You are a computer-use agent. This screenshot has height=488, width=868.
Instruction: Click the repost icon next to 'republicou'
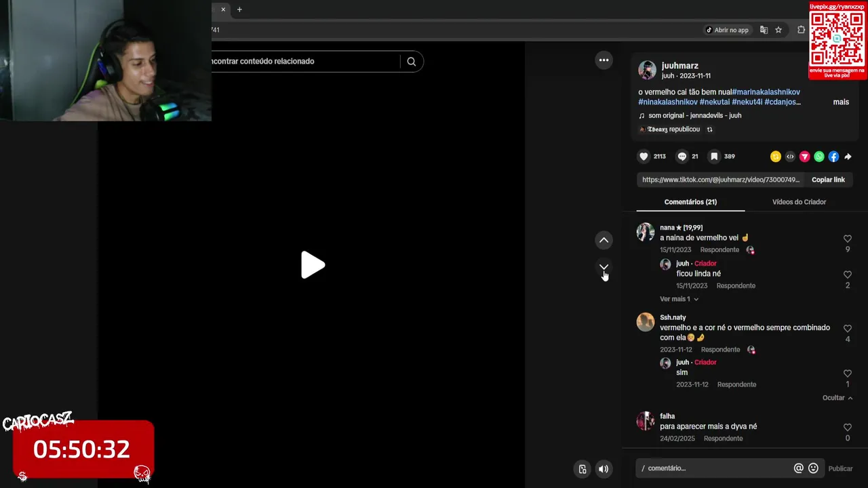(709, 129)
